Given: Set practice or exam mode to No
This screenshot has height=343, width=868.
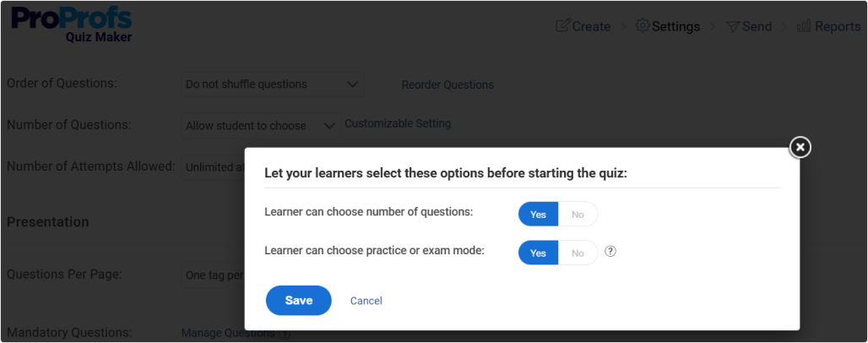Looking at the screenshot, I should tap(578, 253).
